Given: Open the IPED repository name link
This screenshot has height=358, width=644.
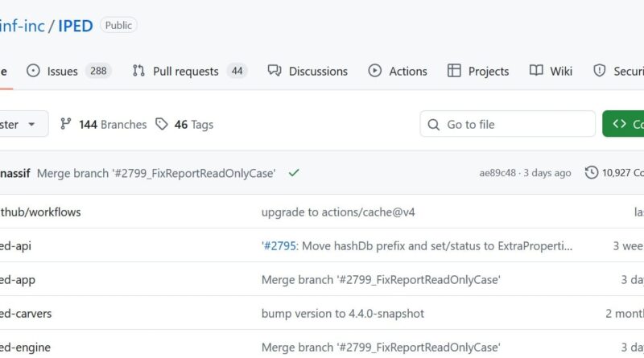Looking at the screenshot, I should pyautogui.click(x=76, y=26).
